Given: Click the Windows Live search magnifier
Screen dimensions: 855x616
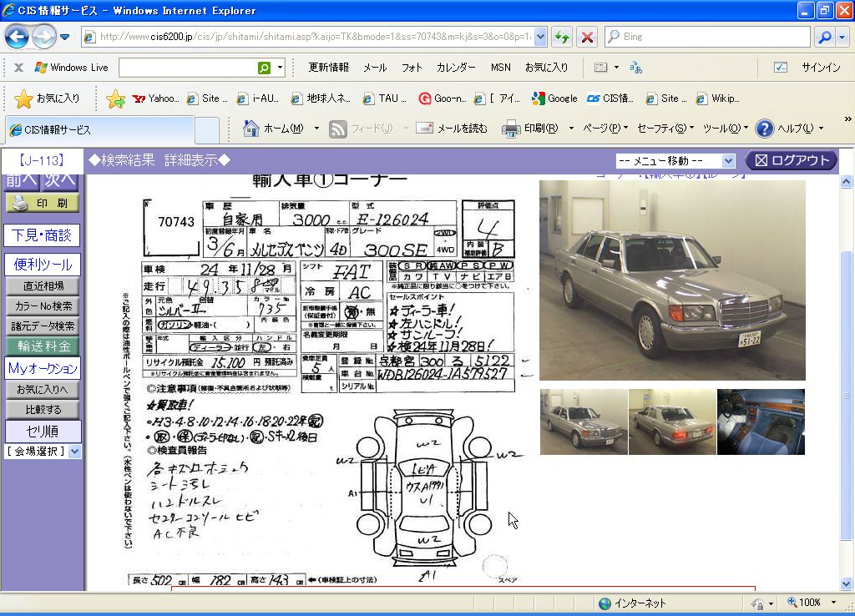Looking at the screenshot, I should coord(264,68).
